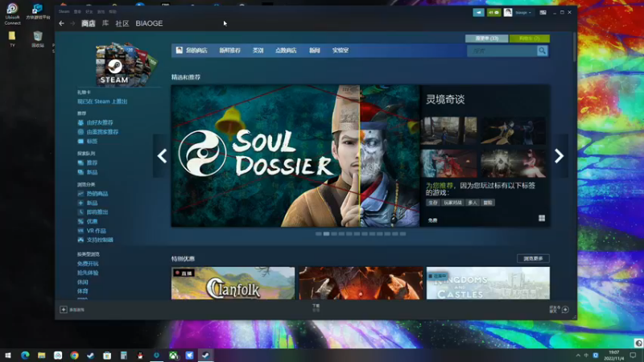Open 优惠 sidebar link
This screenshot has height=362, width=644.
click(x=92, y=221)
